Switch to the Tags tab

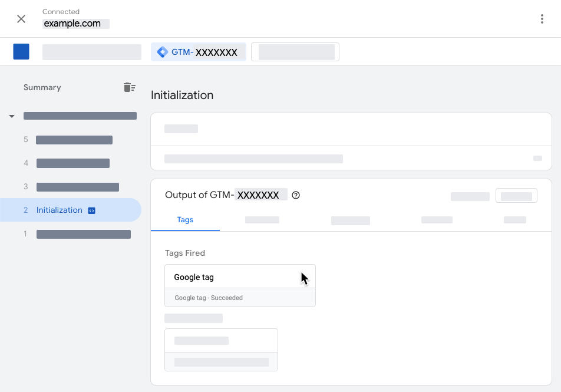(185, 220)
